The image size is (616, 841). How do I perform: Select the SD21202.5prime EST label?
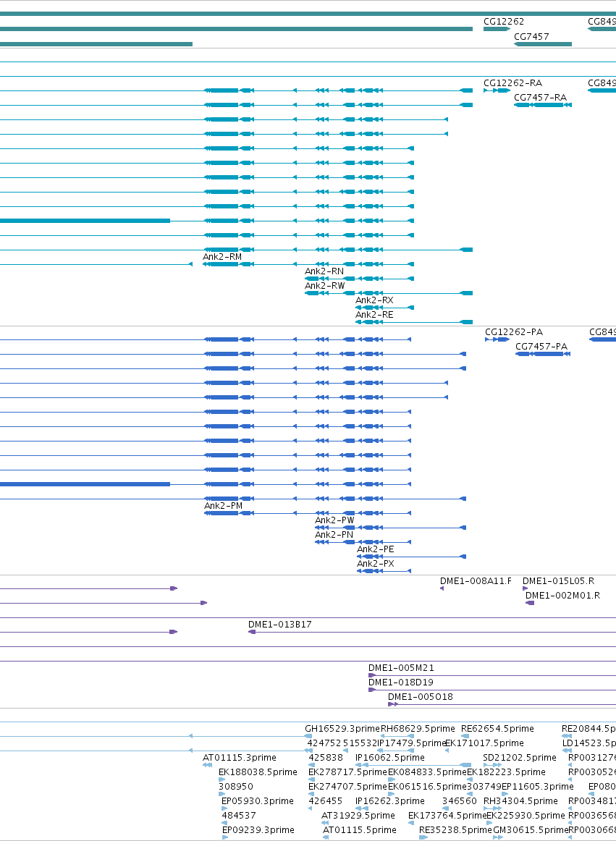tap(520, 757)
